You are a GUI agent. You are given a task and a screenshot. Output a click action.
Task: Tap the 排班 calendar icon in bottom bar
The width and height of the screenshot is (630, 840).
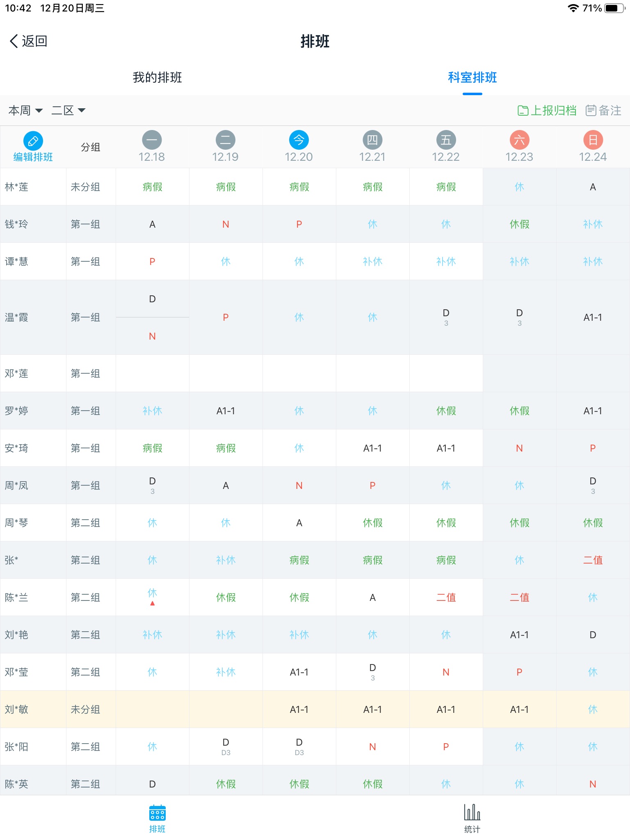[157, 813]
